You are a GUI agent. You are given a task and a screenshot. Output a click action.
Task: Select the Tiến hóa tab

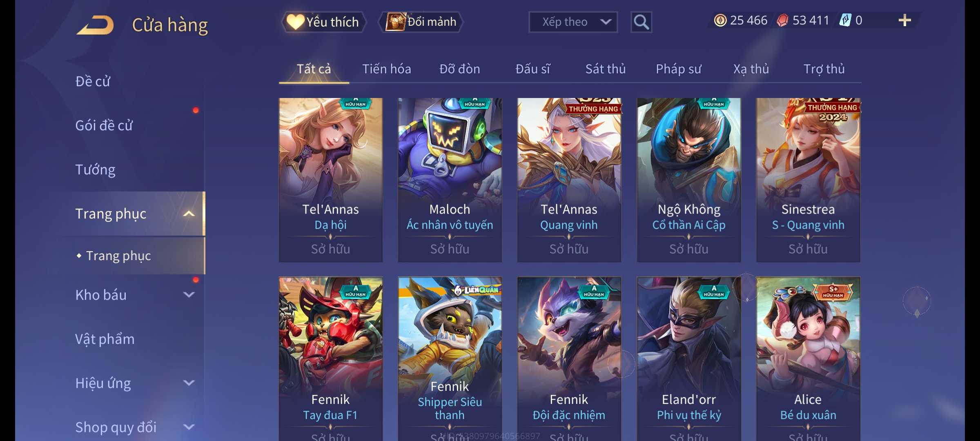tap(386, 69)
